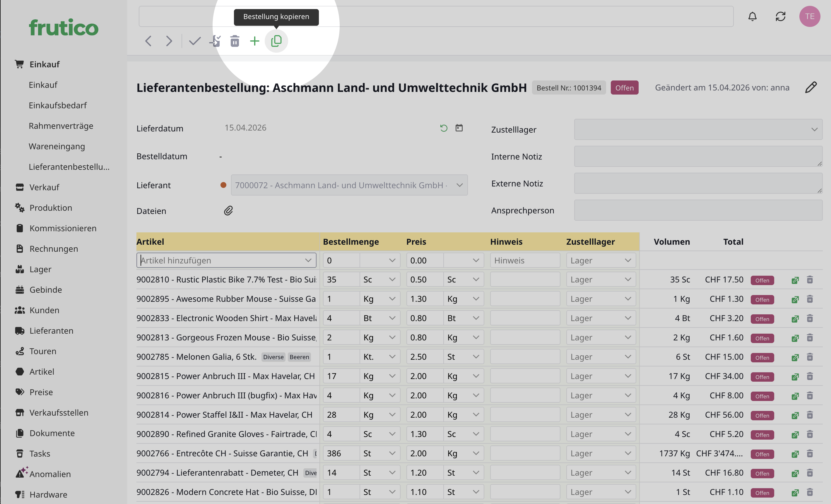Open Rustic Plastic Bike row link icon

pyautogui.click(x=795, y=280)
